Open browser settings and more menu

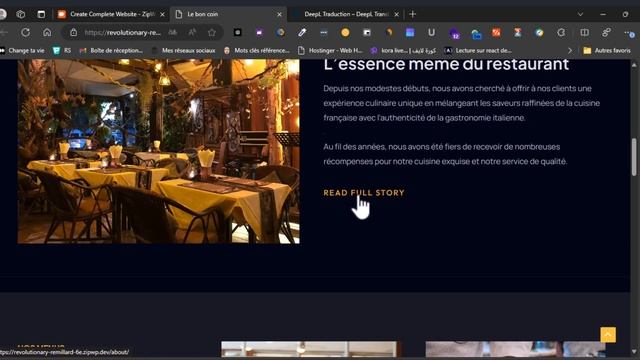coord(629,33)
